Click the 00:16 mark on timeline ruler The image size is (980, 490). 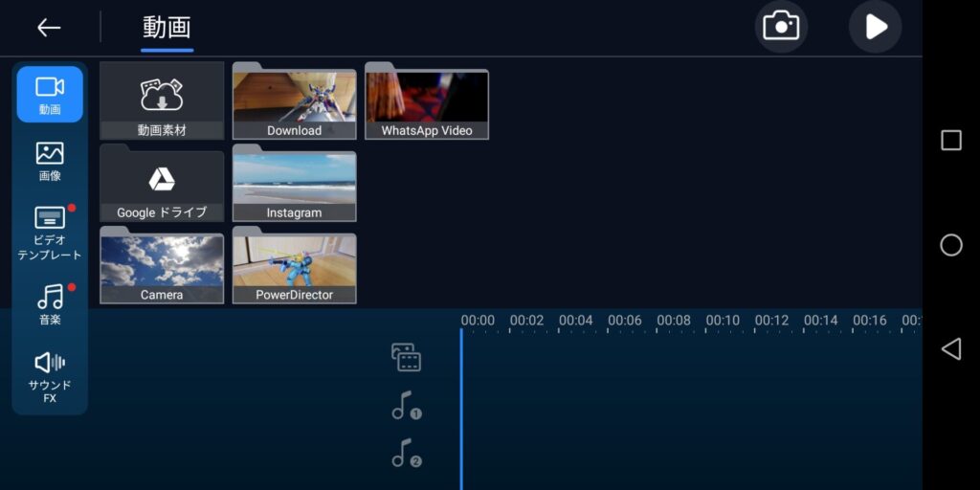coord(869,321)
